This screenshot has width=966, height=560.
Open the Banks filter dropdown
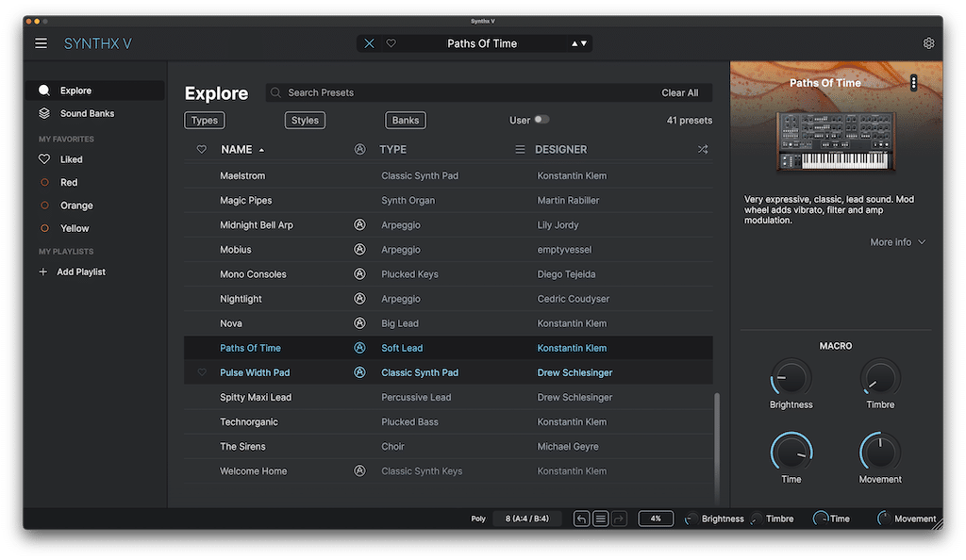(406, 120)
